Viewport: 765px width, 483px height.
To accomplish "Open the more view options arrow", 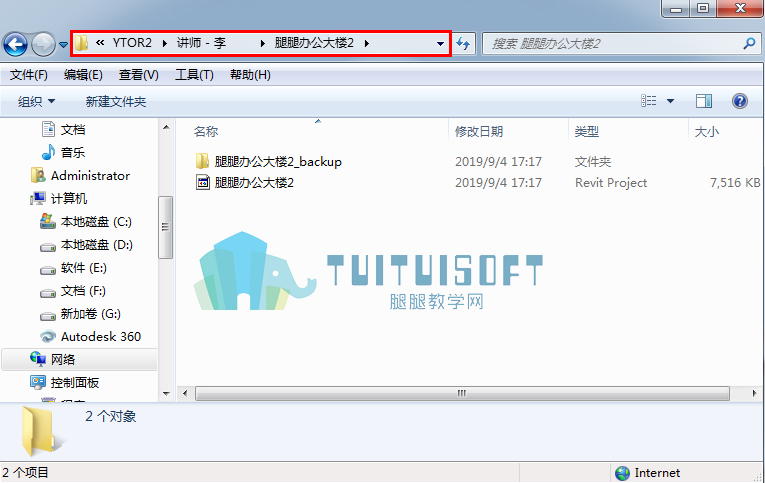I will tap(670, 101).
